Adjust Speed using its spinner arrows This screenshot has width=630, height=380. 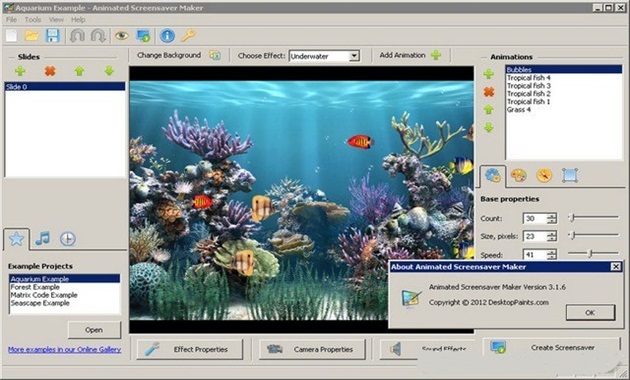552,255
